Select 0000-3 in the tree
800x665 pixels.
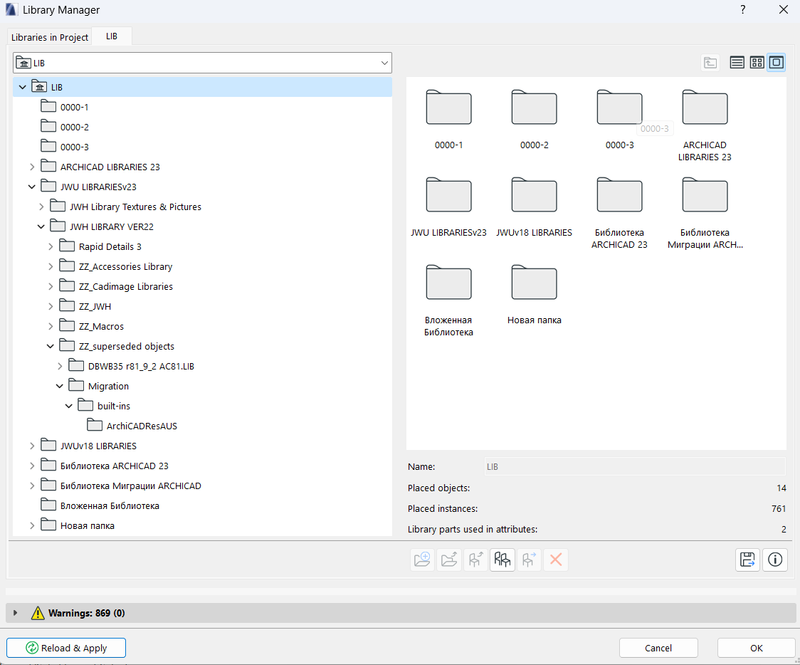tap(74, 147)
